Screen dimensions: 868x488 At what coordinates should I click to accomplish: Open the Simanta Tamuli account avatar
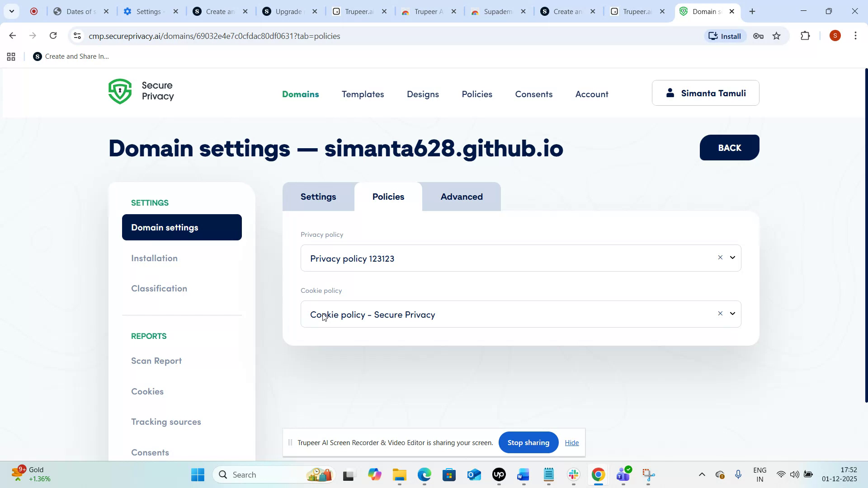pos(670,93)
